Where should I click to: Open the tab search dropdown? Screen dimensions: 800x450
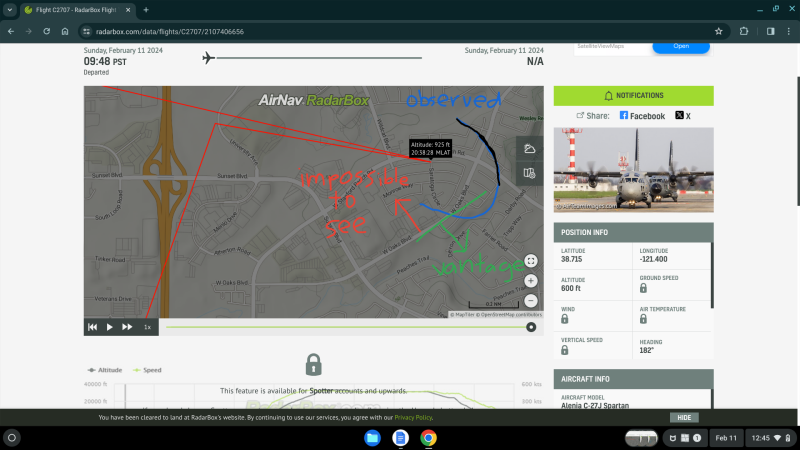(10, 10)
